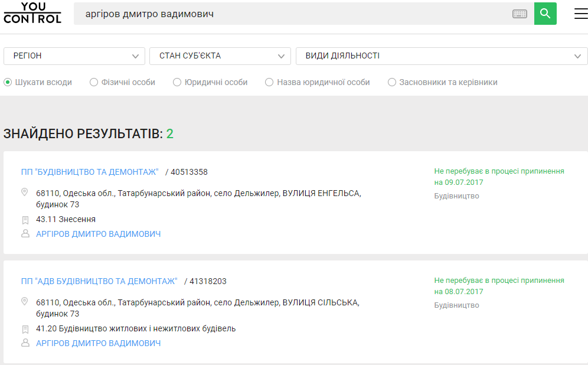Click location pin icon of first result
This screenshot has width=588, height=365.
point(25,193)
